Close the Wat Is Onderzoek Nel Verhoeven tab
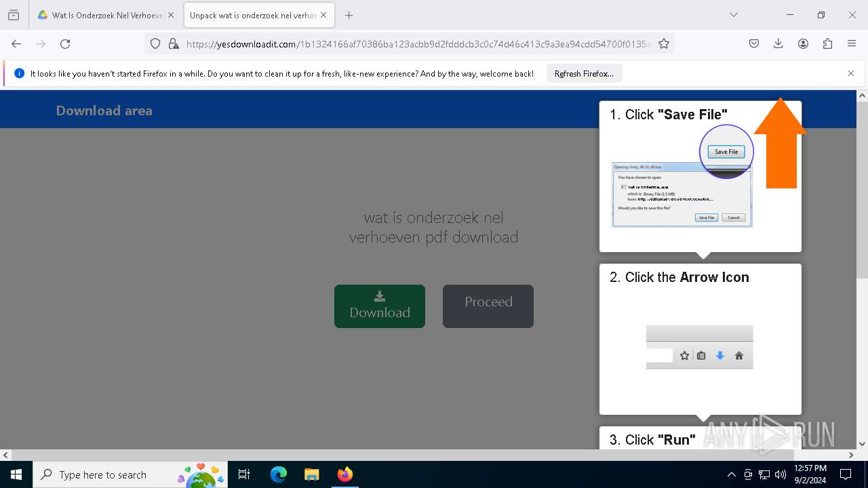 tap(170, 15)
